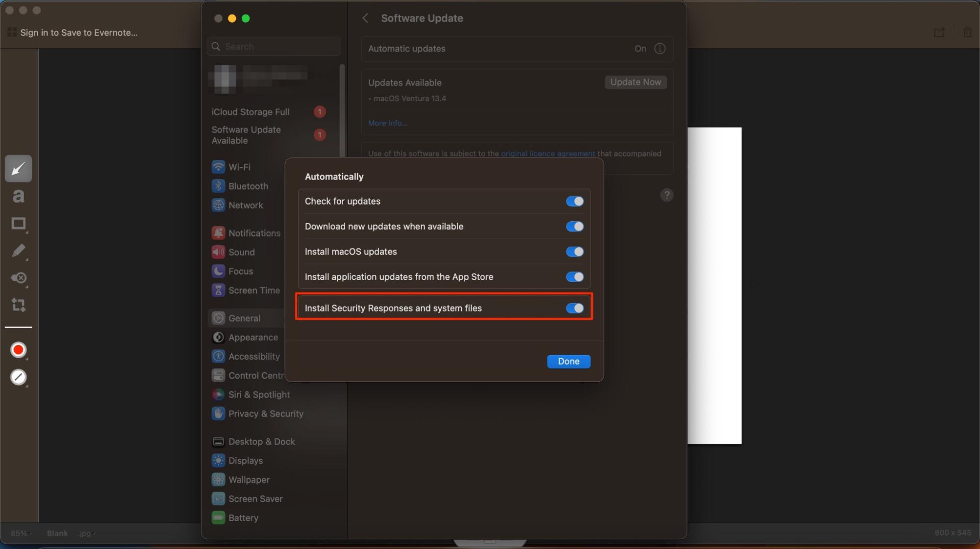
Task: Open the 85% zoom dropdown in Skitch
Action: pyautogui.click(x=21, y=533)
